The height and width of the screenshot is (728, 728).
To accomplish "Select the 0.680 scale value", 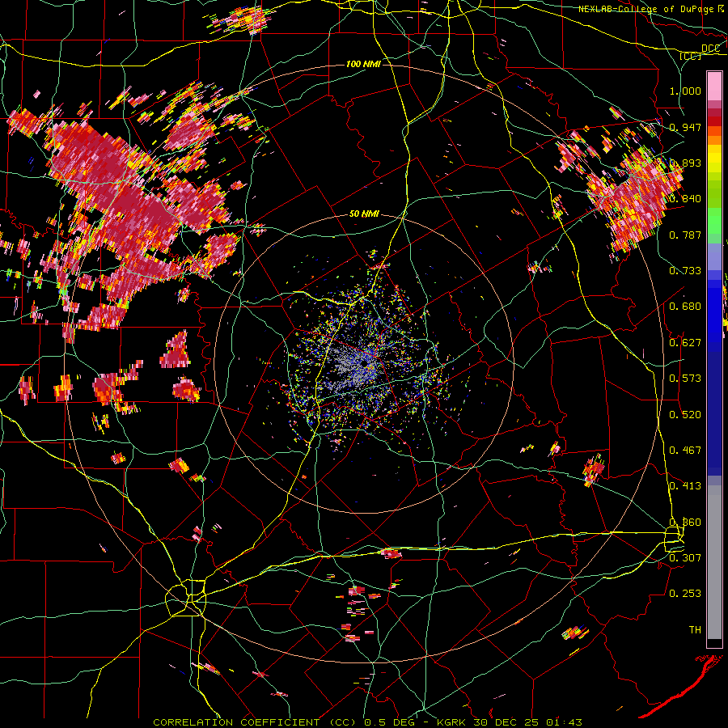I will click(x=685, y=306).
